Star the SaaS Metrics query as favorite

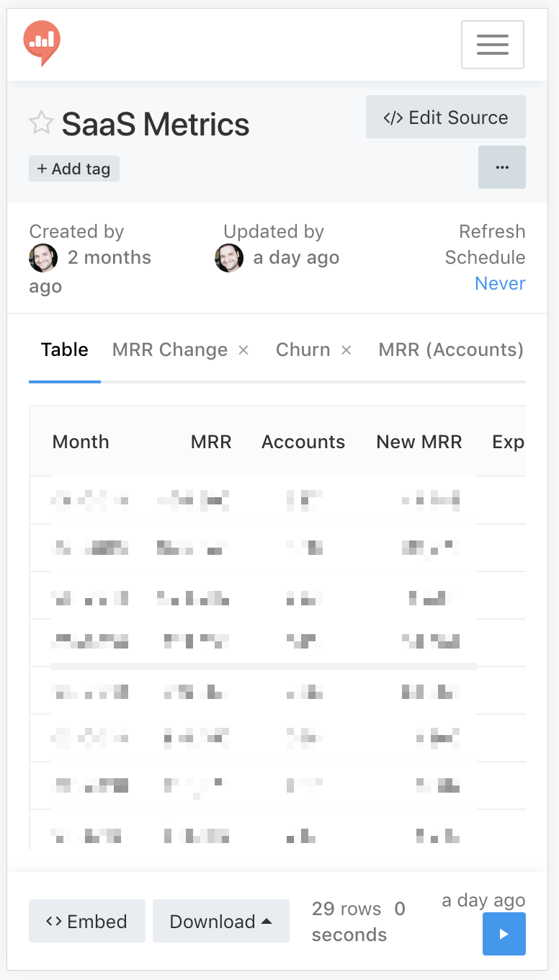pyautogui.click(x=41, y=123)
